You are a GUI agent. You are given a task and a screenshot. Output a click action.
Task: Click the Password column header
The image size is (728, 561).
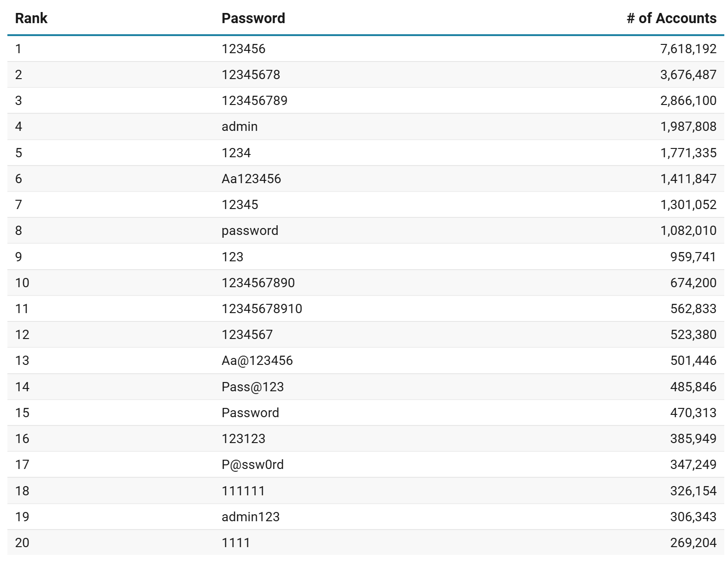tap(253, 18)
